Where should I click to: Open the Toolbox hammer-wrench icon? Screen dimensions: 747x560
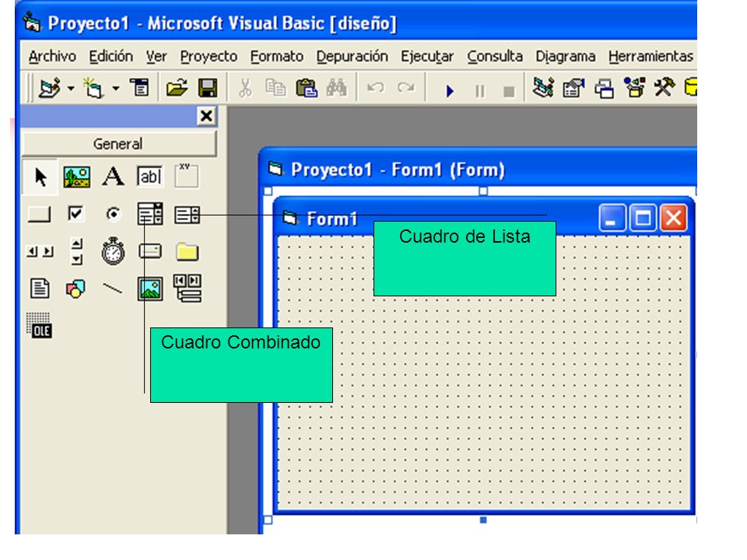click(x=664, y=88)
